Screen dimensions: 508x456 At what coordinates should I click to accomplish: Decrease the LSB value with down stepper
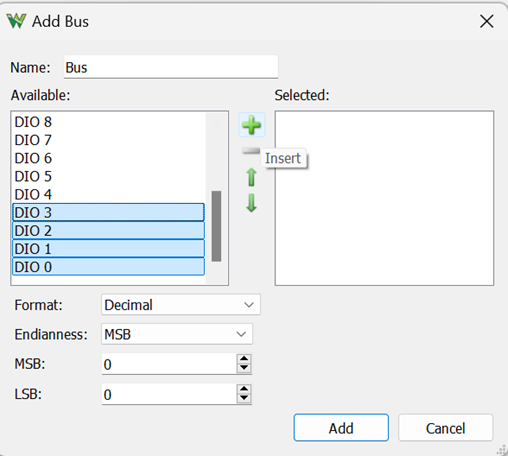pos(244,398)
